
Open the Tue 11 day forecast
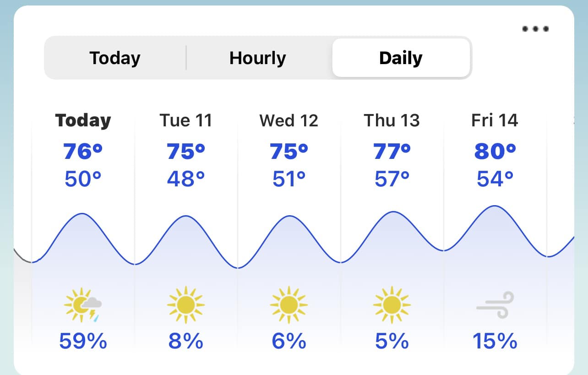[x=185, y=120]
